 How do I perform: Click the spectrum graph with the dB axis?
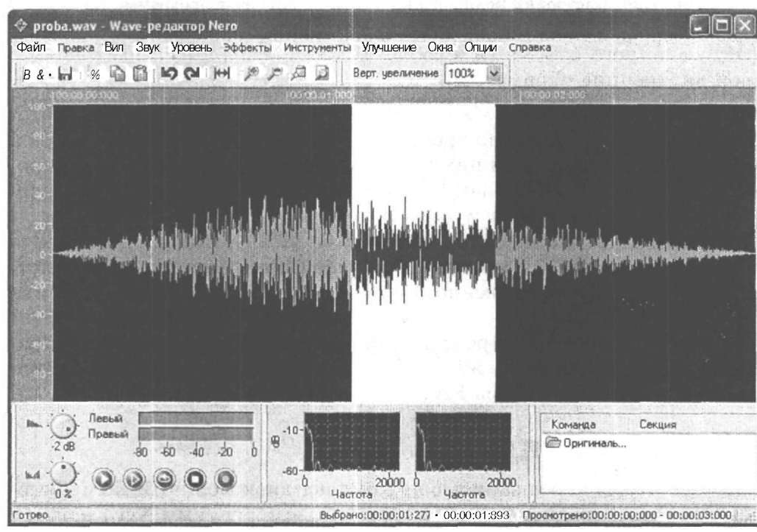click(352, 441)
